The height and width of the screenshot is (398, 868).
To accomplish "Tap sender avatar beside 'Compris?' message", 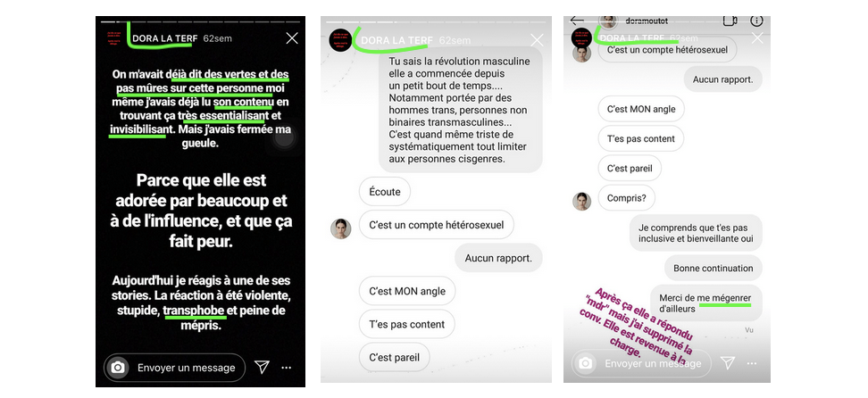I will coord(582,201).
